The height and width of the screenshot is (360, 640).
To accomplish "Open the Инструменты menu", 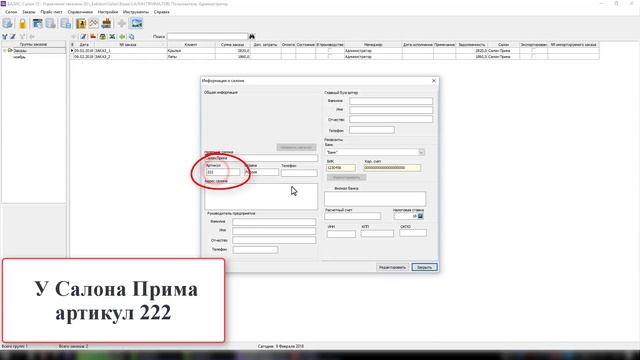I will (136, 12).
